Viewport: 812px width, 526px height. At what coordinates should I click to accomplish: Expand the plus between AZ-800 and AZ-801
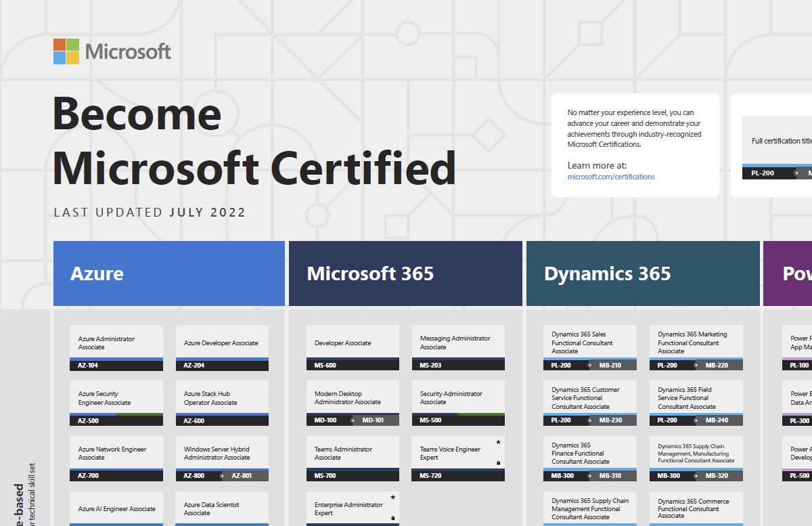[222, 475]
